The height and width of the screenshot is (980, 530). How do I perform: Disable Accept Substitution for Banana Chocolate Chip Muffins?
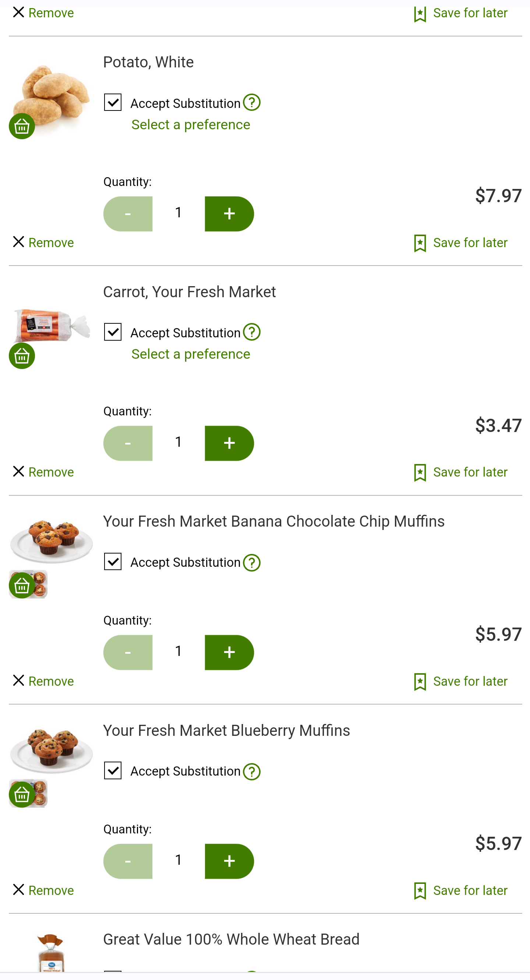(113, 562)
